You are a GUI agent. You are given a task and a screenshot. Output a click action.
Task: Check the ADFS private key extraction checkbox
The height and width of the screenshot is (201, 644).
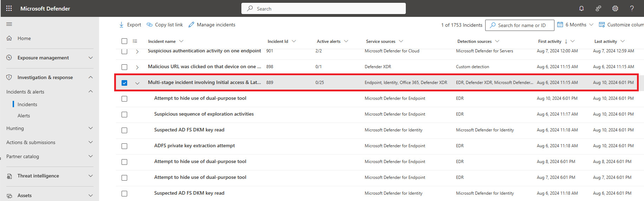(124, 146)
